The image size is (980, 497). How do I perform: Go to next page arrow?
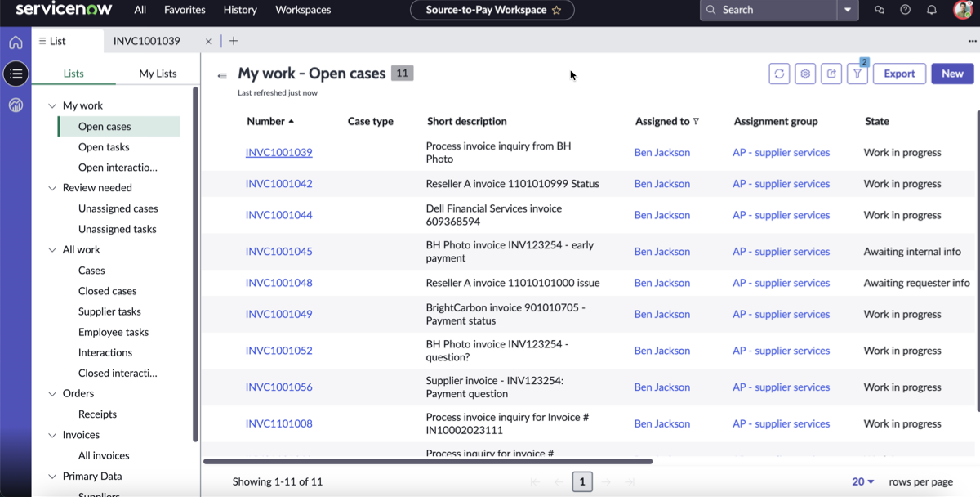[x=606, y=482]
